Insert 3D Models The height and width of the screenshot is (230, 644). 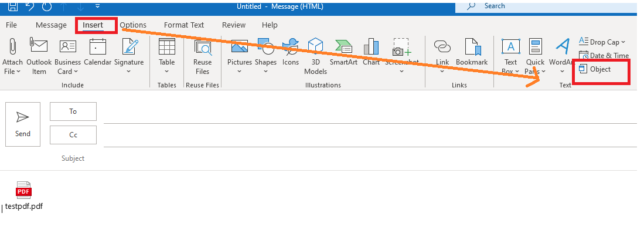pyautogui.click(x=315, y=57)
